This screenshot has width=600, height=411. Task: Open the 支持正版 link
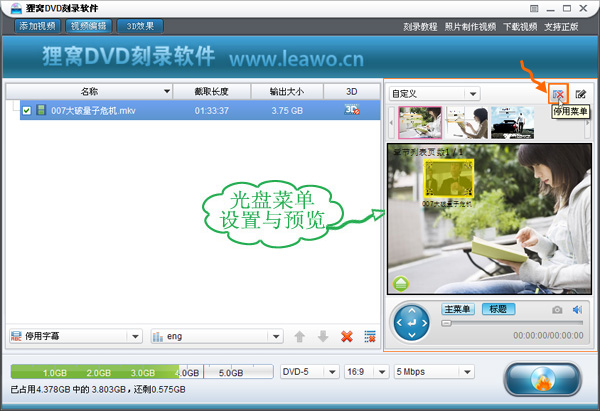(x=561, y=27)
